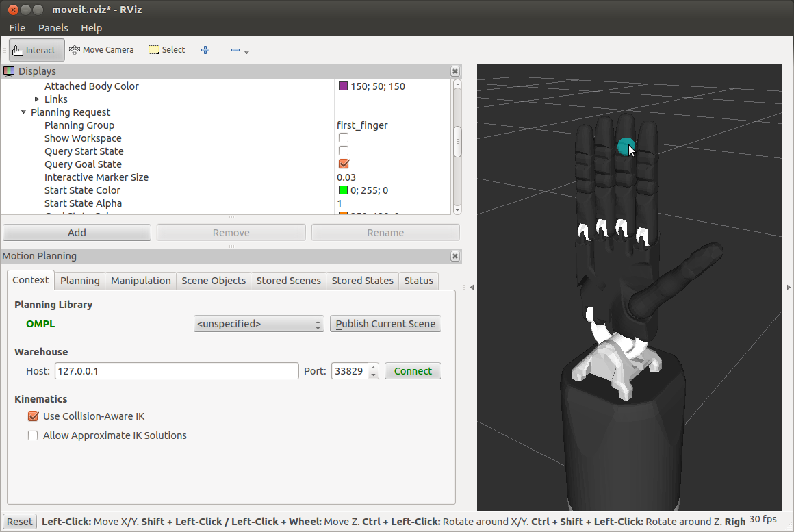Open the File menu
Screen dimensions: 794x532
[17, 28]
